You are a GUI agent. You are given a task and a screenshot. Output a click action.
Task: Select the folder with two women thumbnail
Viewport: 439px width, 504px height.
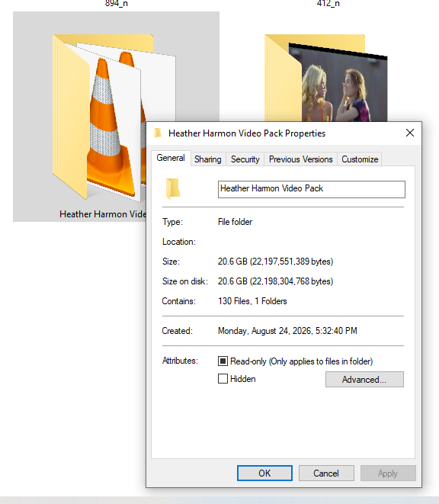pyautogui.click(x=326, y=78)
